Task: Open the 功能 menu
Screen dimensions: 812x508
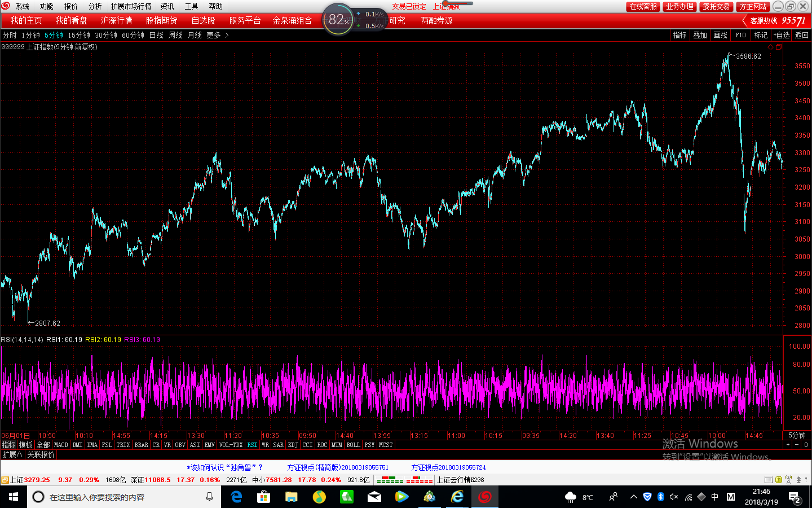Action: pyautogui.click(x=46, y=6)
